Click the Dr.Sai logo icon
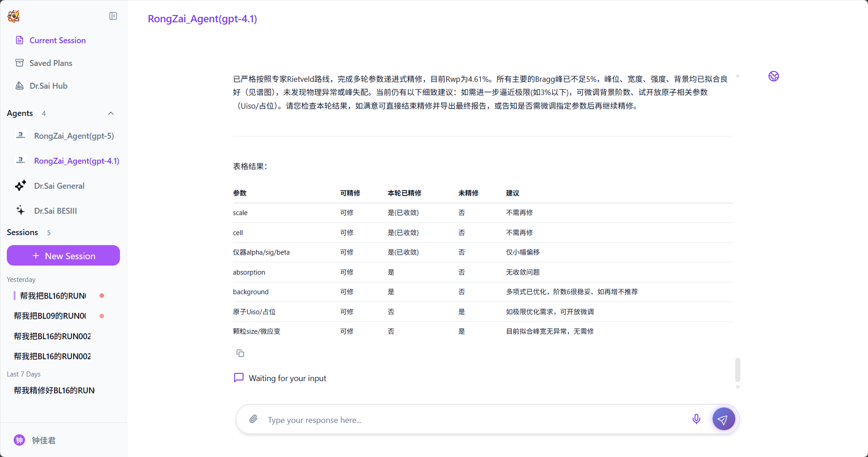Viewport: 868px width, 457px height. (14, 16)
